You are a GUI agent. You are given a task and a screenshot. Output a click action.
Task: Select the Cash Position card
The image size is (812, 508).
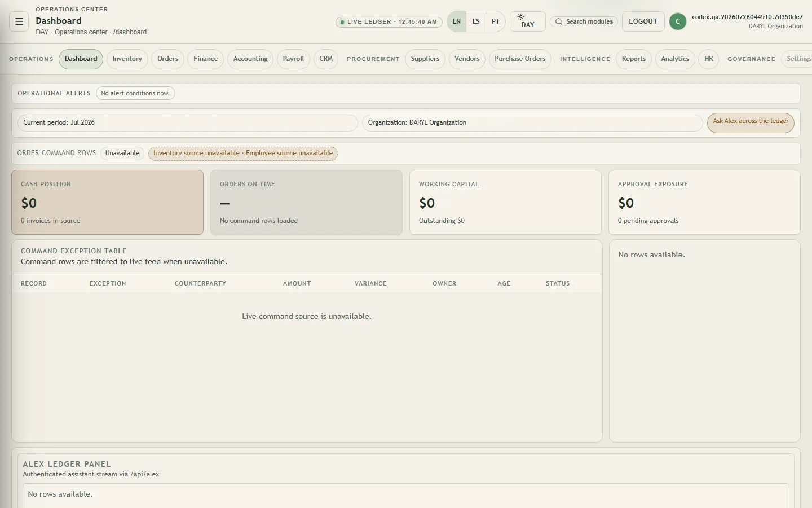107,202
